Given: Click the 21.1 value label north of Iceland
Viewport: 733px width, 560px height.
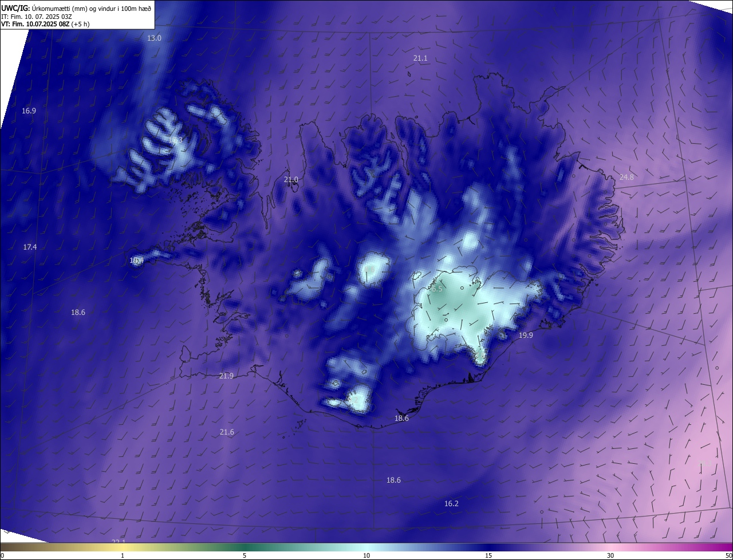Looking at the screenshot, I should point(420,58).
